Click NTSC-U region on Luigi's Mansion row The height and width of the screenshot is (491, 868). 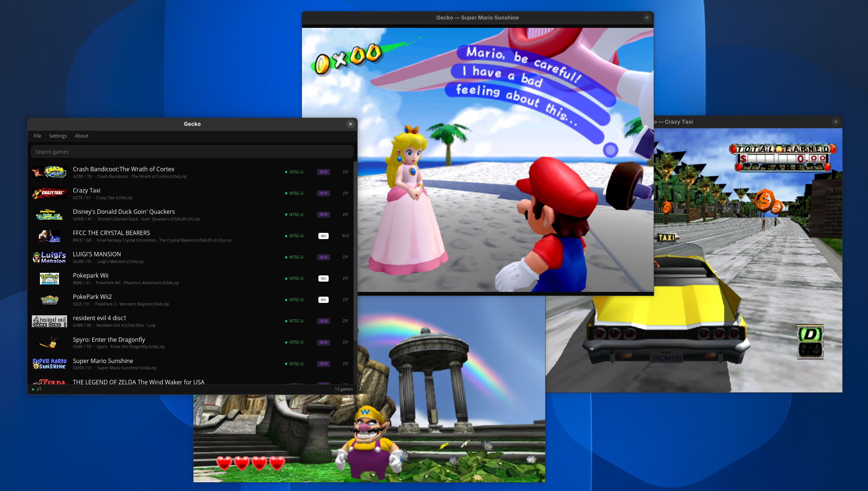(294, 257)
